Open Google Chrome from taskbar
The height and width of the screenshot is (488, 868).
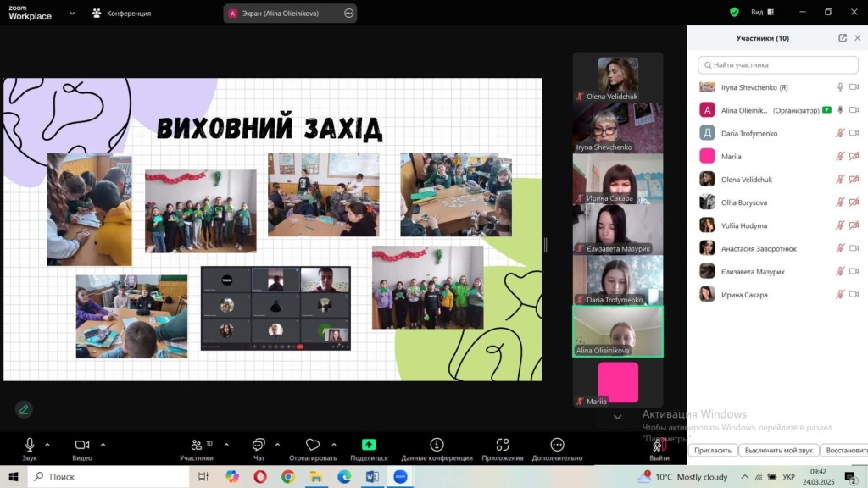coord(288,476)
